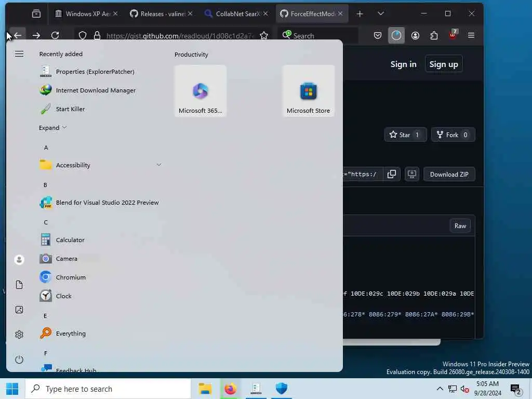Launch Everything search app
This screenshot has width=532, height=399.
63,333
